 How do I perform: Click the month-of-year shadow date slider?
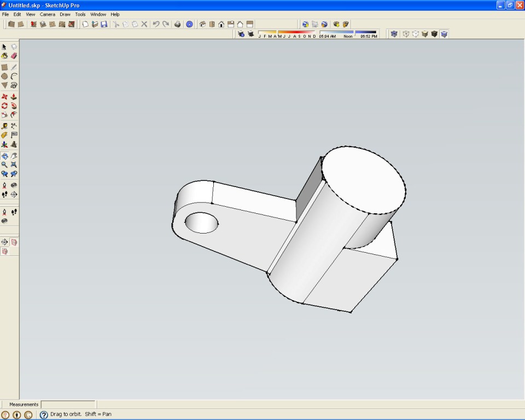pos(287,34)
